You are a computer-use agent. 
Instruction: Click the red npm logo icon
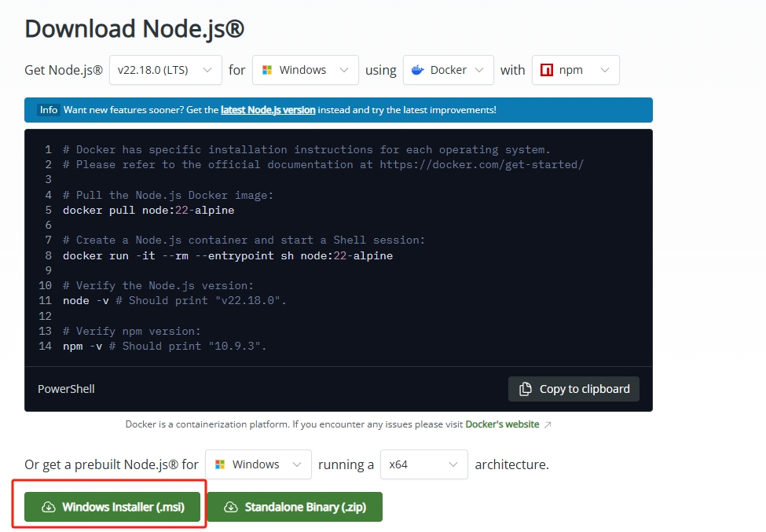coord(548,70)
